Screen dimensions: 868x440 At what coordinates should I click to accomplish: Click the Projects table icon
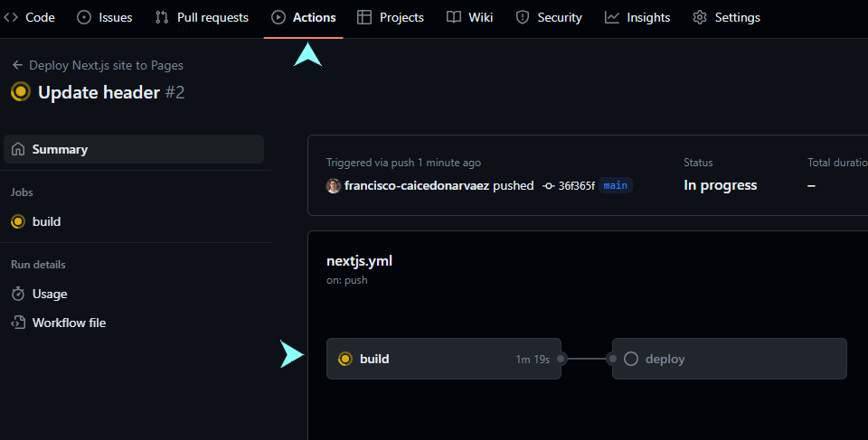click(364, 18)
